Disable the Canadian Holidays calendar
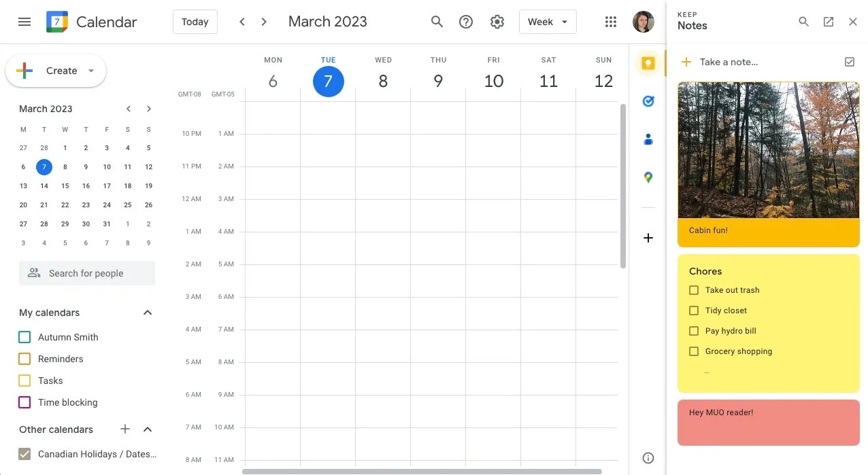The width and height of the screenshot is (868, 475). point(24,453)
